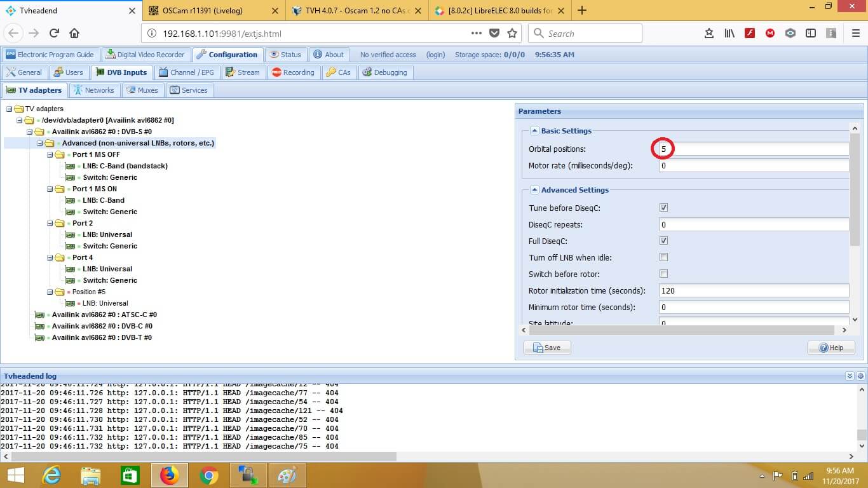Click the Firefox home icon
868x488 pixels.
coord(74,34)
